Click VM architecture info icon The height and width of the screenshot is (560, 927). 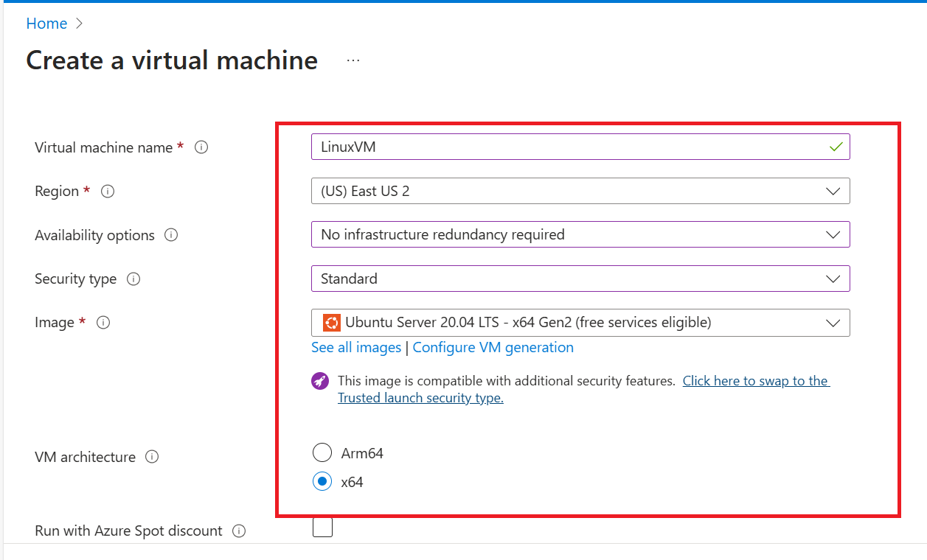coord(152,457)
